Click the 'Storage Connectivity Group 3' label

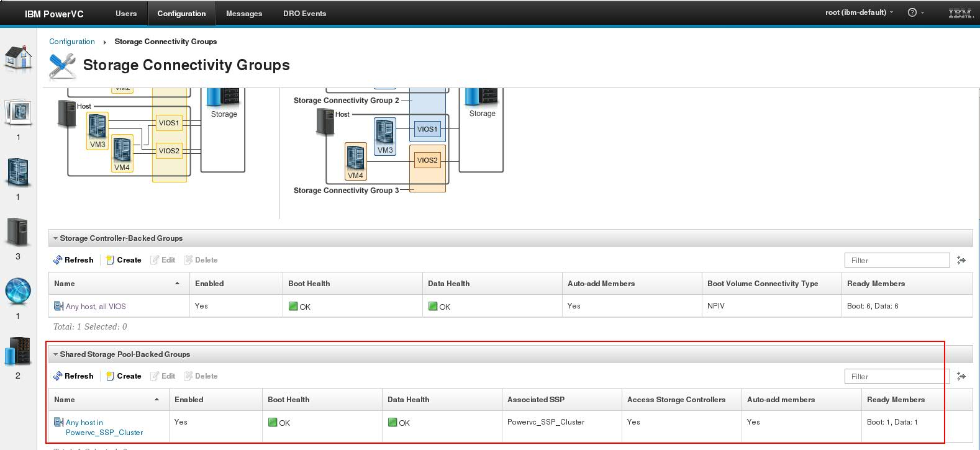(x=347, y=191)
